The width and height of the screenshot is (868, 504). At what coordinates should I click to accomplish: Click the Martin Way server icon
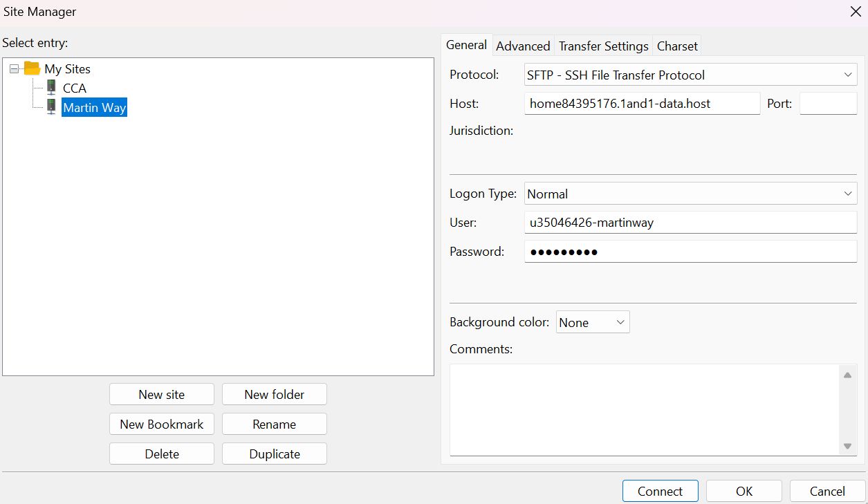[51, 107]
